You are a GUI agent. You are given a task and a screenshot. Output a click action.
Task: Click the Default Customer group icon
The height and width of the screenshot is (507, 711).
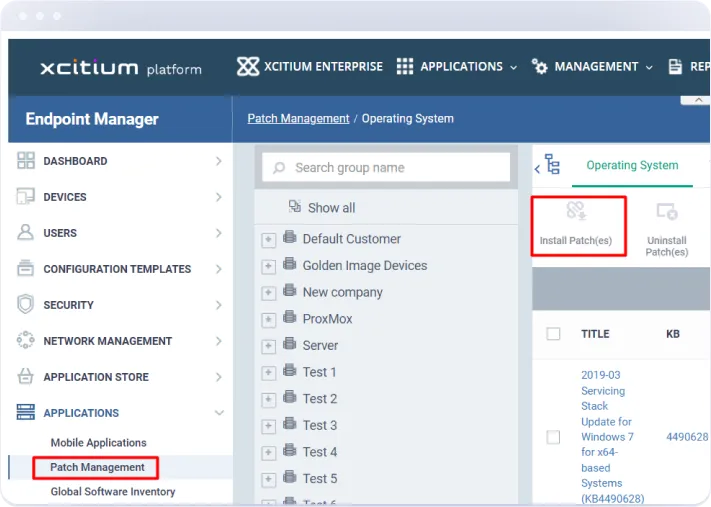click(x=290, y=237)
